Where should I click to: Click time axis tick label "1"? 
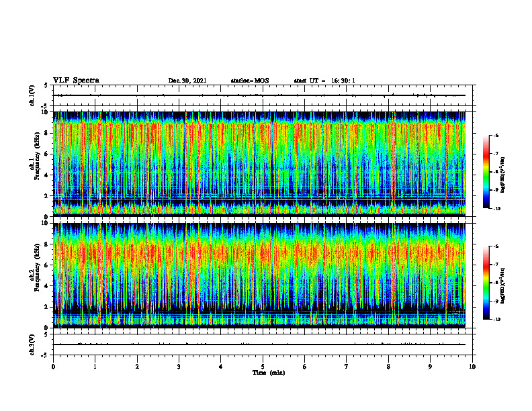(x=95, y=367)
